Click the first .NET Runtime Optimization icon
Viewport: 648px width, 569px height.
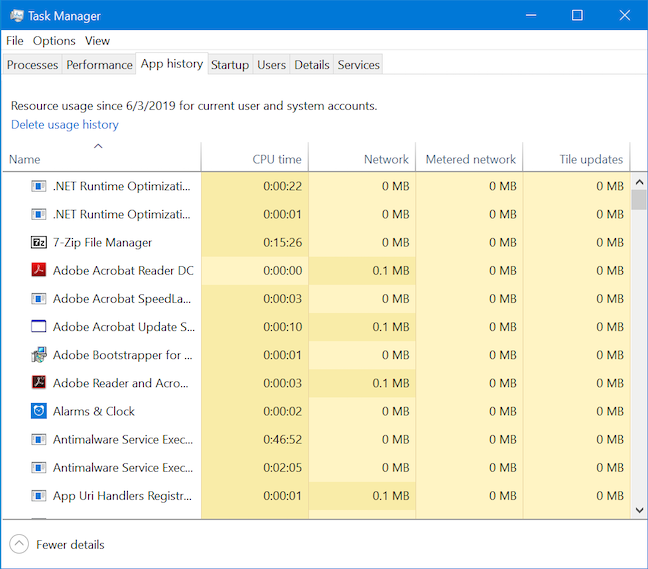[38, 186]
